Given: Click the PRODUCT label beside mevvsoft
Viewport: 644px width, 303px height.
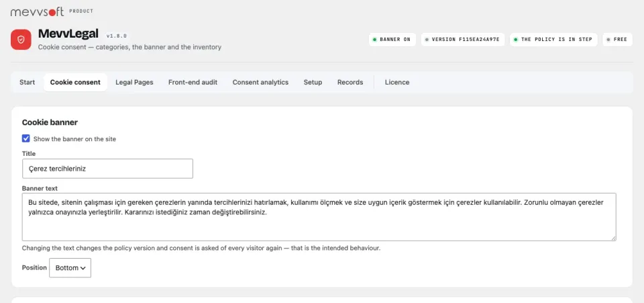Looking at the screenshot, I should coord(81,11).
